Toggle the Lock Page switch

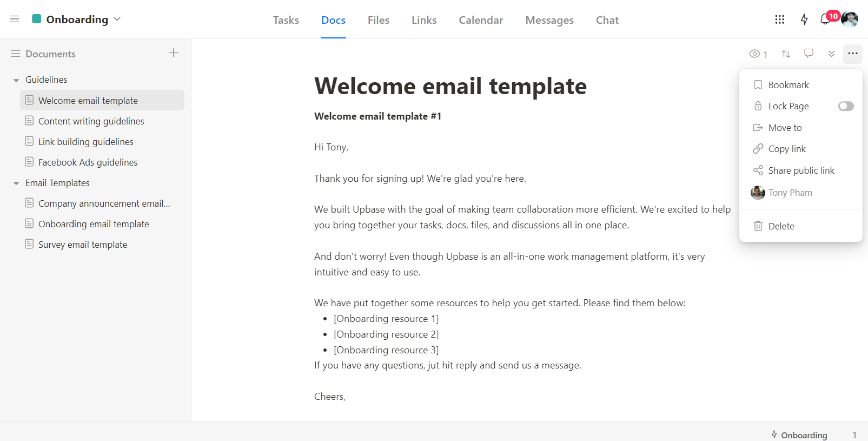846,106
